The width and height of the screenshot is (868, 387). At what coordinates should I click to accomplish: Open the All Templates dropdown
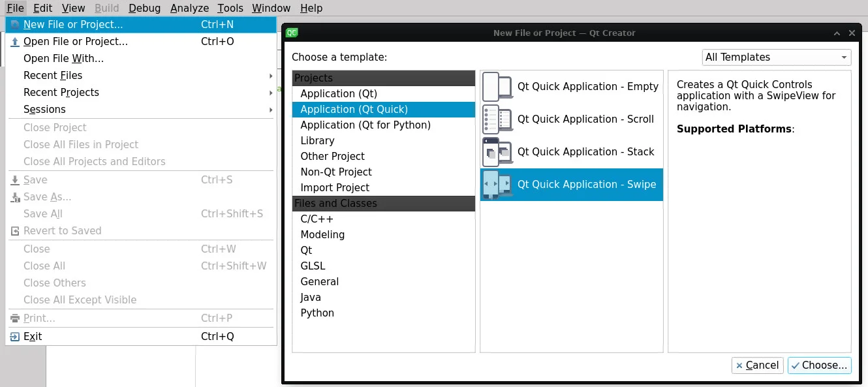click(x=776, y=57)
